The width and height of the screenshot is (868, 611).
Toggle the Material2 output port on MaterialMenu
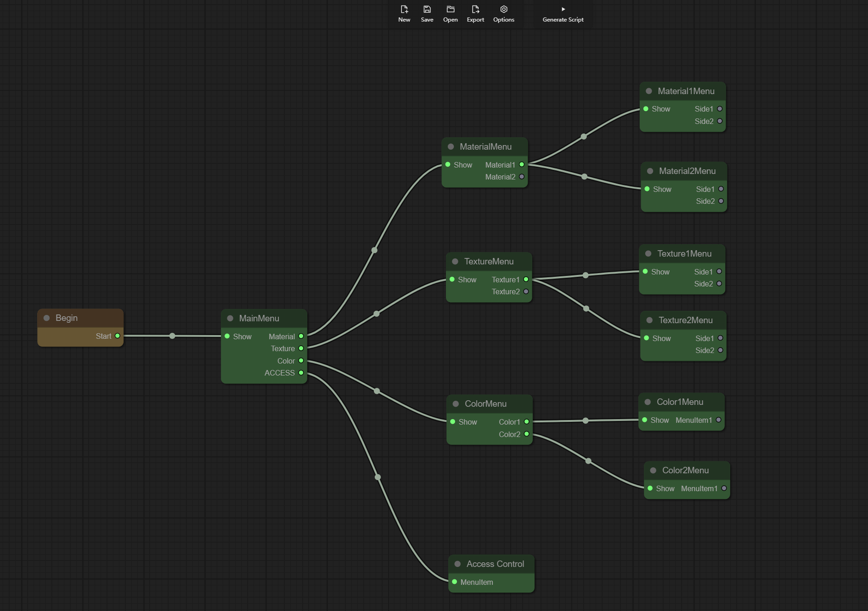click(522, 177)
